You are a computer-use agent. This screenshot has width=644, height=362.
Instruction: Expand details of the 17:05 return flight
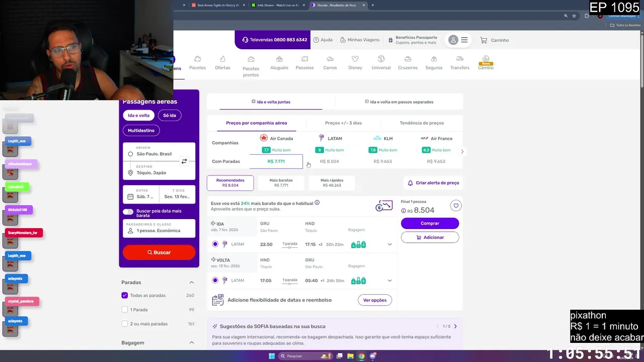(x=389, y=281)
